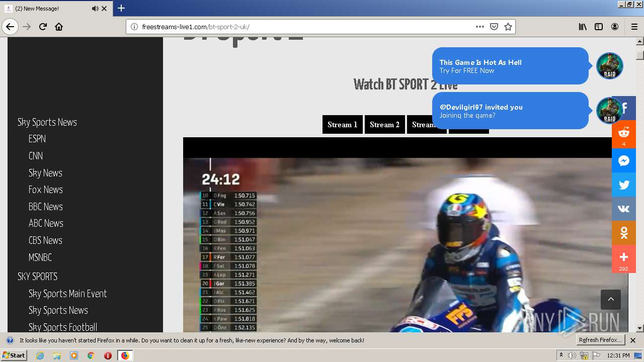
Task: Open the Windows Start menu
Action: (14, 355)
